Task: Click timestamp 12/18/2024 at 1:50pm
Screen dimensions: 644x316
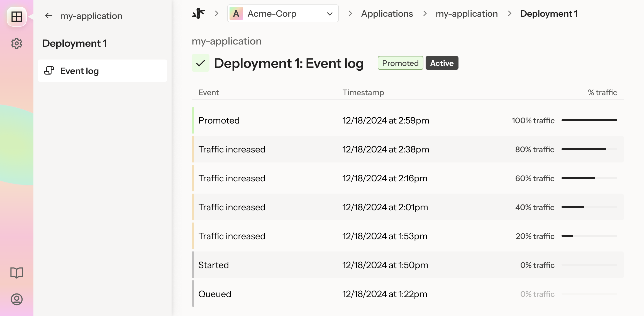Action: [x=385, y=265]
